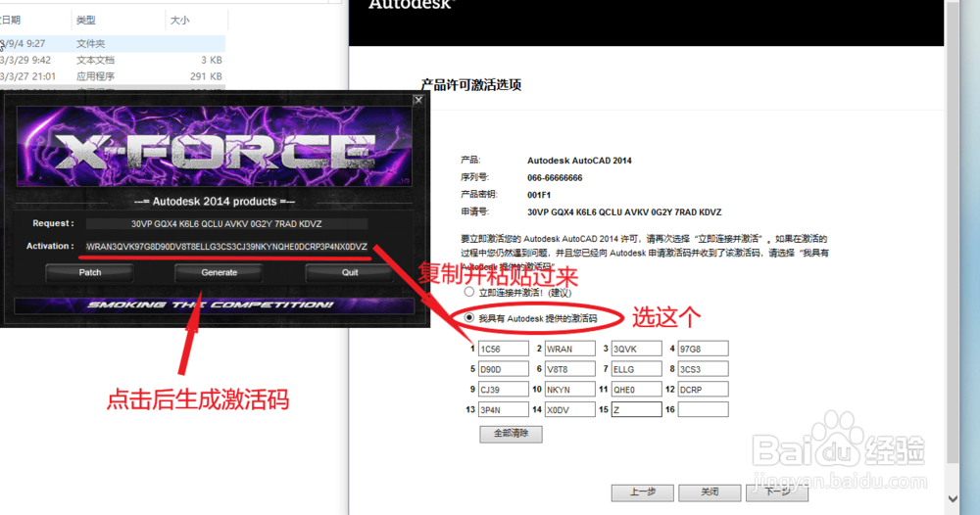The image size is (980, 515).
Task: Click activation field 2 containing WRAN
Action: click(x=569, y=349)
